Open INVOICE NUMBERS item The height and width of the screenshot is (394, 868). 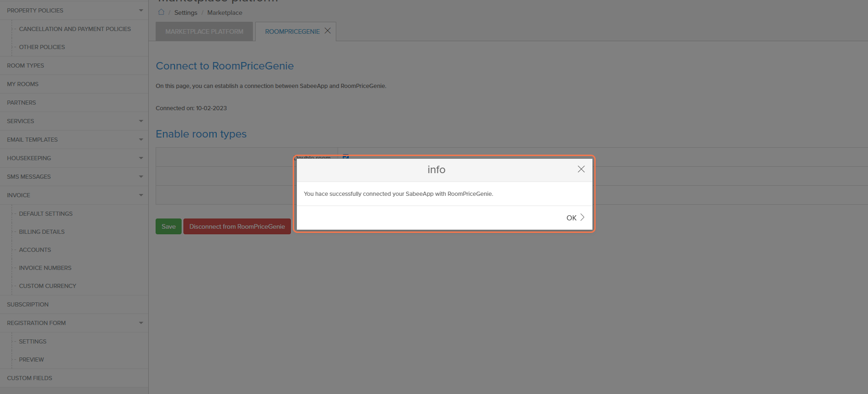pos(45,268)
